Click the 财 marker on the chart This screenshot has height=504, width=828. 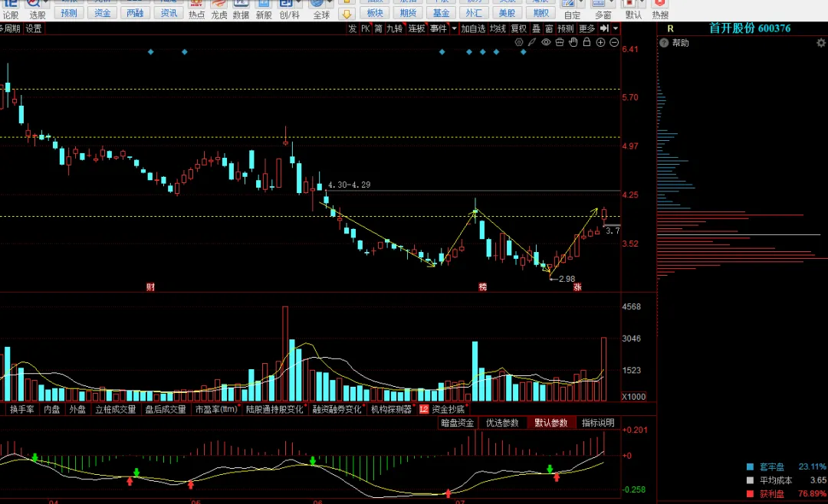(x=150, y=287)
